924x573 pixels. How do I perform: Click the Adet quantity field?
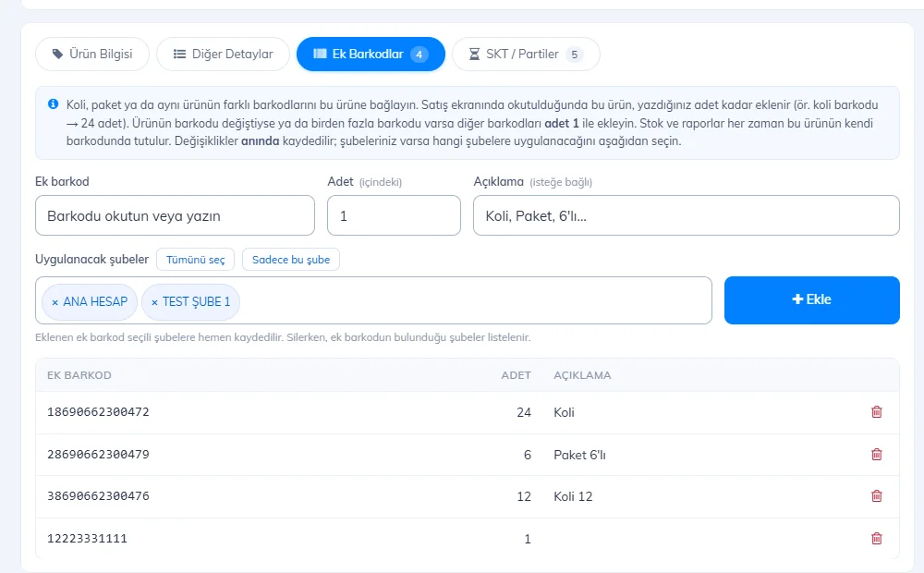pos(395,215)
